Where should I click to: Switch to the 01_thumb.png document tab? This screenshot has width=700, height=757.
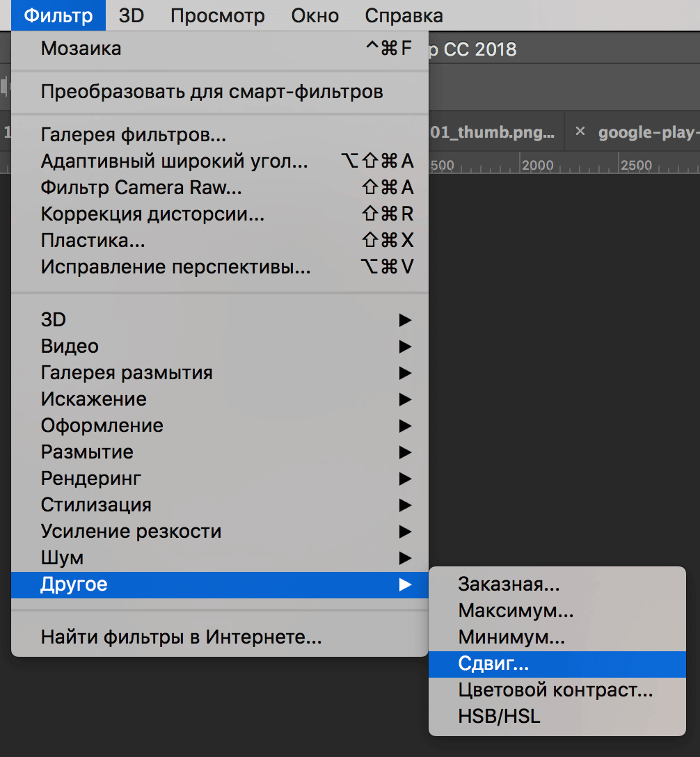click(x=493, y=132)
